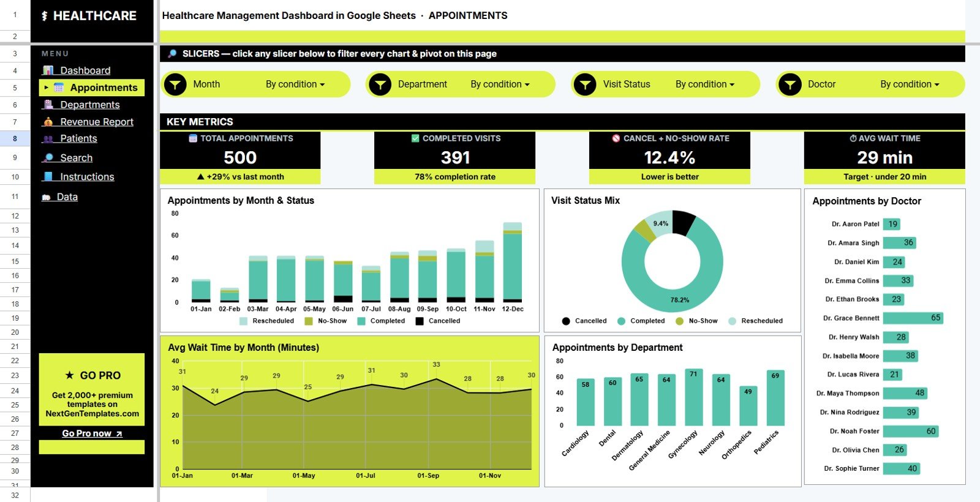Image resolution: width=980 pixels, height=502 pixels.
Task: Open the Data sheet link
Action: tap(67, 197)
